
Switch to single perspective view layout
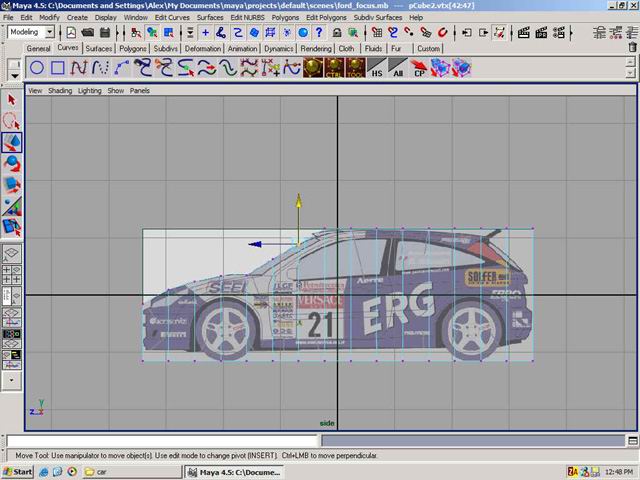click(12, 254)
